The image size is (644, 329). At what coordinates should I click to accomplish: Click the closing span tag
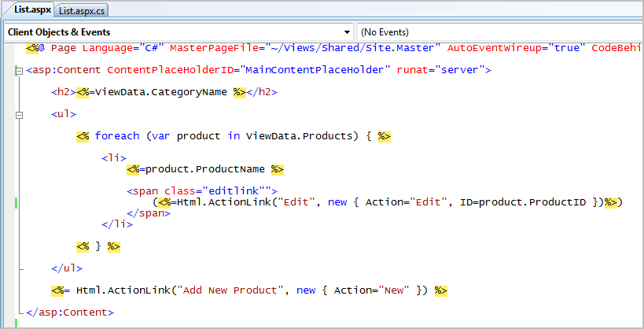tap(149, 213)
